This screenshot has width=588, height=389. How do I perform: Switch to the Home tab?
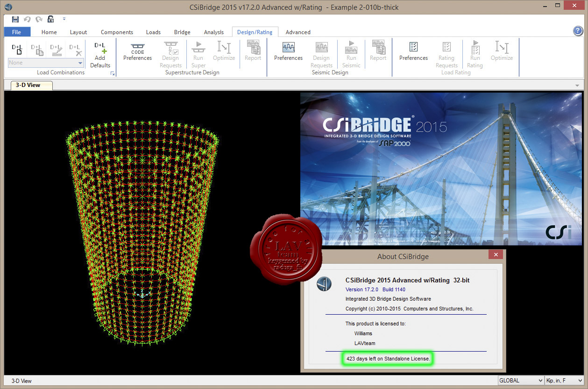49,32
